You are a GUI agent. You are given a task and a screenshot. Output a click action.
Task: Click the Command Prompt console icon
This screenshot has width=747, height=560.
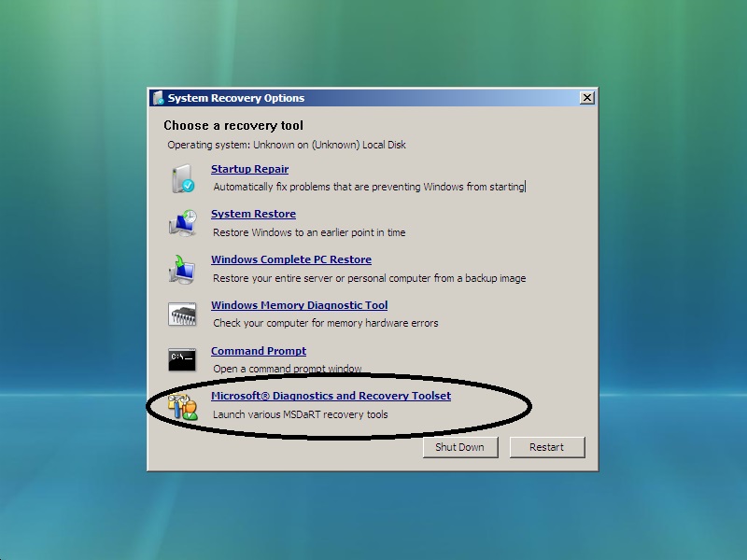click(182, 359)
